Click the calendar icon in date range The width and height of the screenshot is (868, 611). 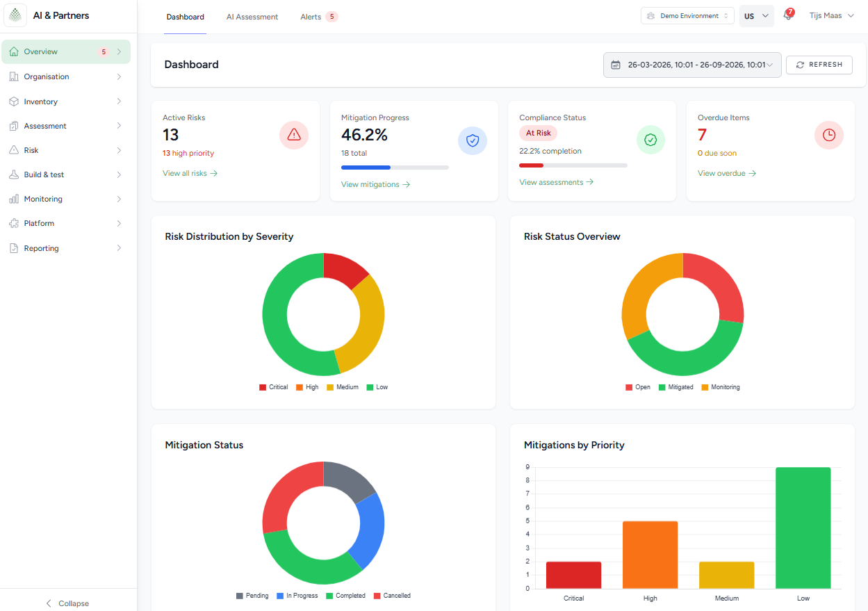pyautogui.click(x=616, y=65)
